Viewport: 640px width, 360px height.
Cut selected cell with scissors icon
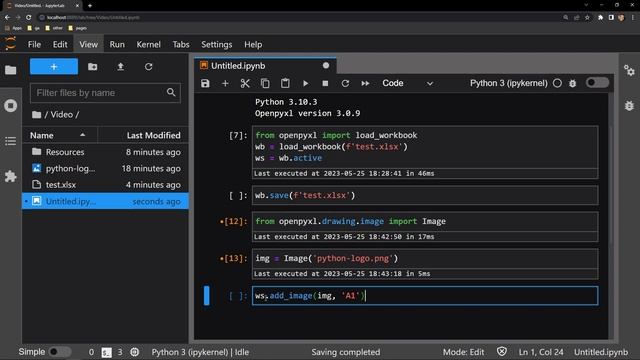pyautogui.click(x=245, y=83)
